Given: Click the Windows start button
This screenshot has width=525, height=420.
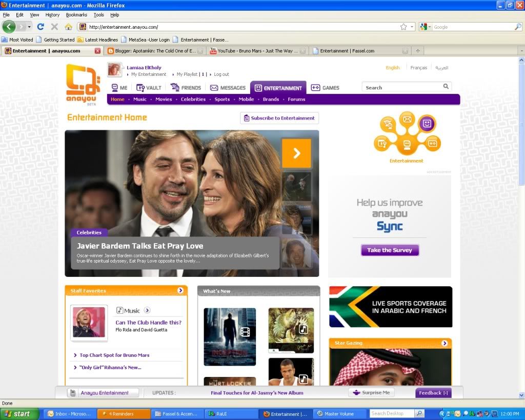Looking at the screenshot, I should tap(19, 414).
